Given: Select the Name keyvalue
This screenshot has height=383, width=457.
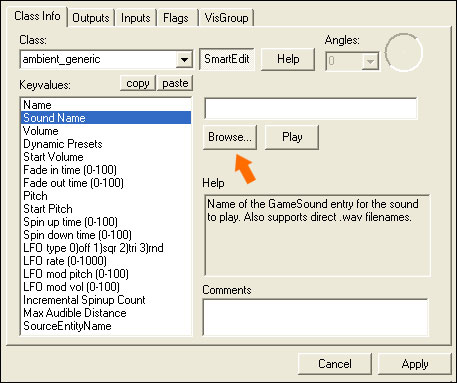Looking at the screenshot, I should [106, 105].
